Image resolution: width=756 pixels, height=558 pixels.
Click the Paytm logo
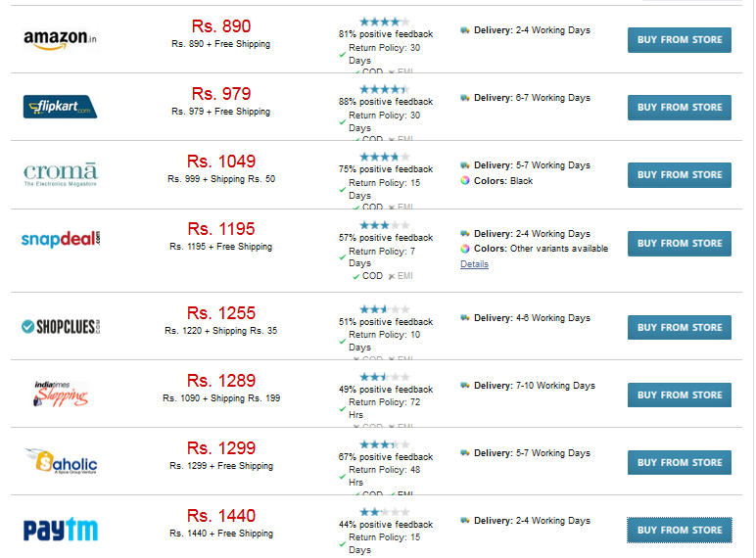(61, 529)
